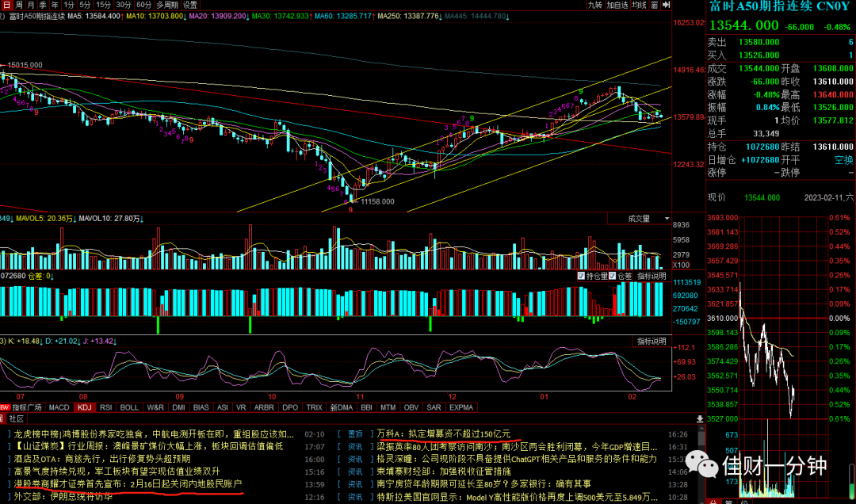Click the 九转 indicator button
Screen dimensions: 856x504
pyautogui.click(x=594, y=5)
